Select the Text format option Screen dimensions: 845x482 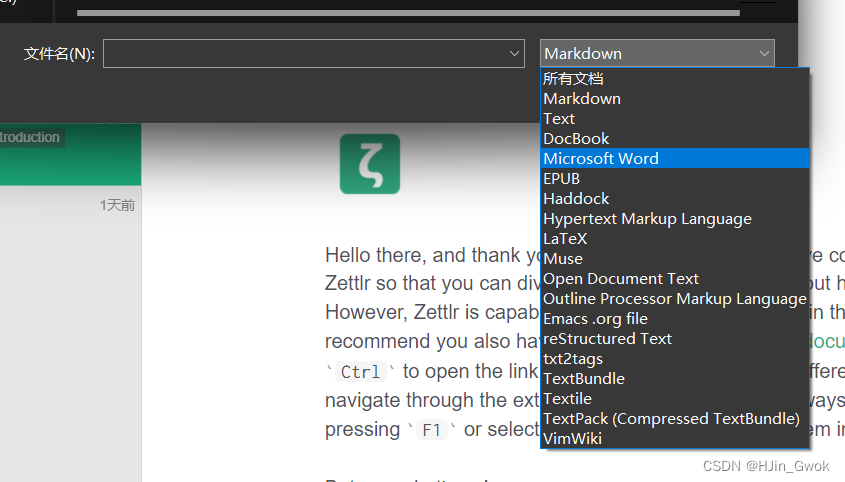(x=675, y=119)
